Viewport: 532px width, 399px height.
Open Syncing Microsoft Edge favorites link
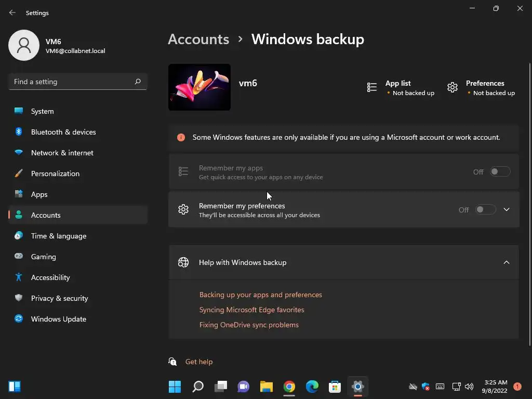coord(252,310)
